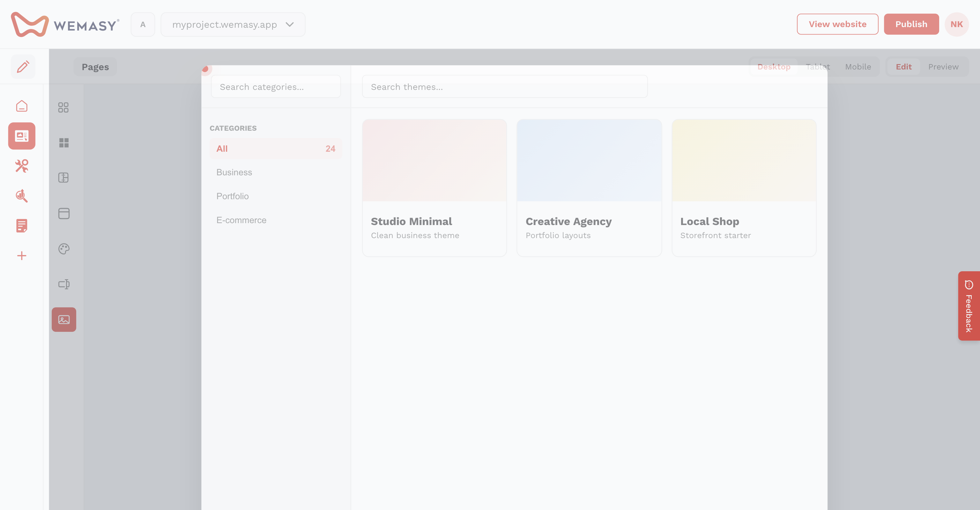Click the plus add icon in sidebar
Viewport: 980px width, 510px height.
[x=22, y=256]
